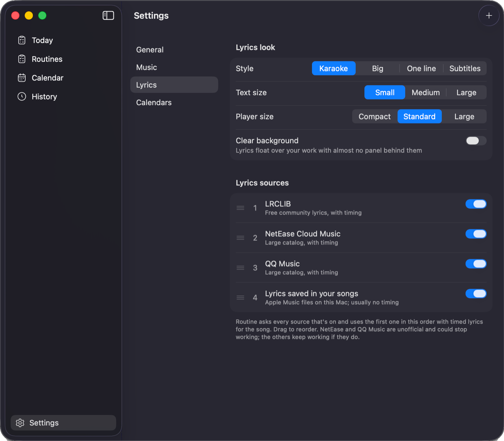Click the Style row label
Viewport: 504px width, 441px height.
(x=245, y=68)
